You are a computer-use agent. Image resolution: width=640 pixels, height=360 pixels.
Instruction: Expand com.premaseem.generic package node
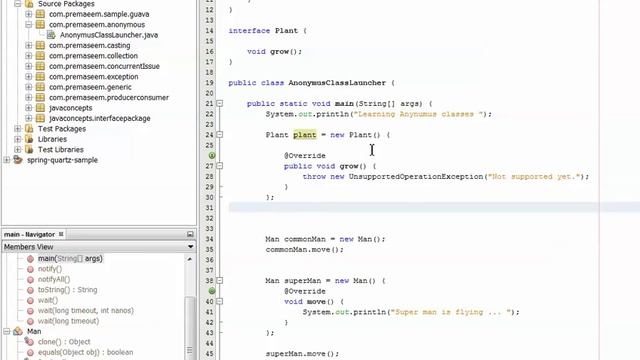(29, 87)
